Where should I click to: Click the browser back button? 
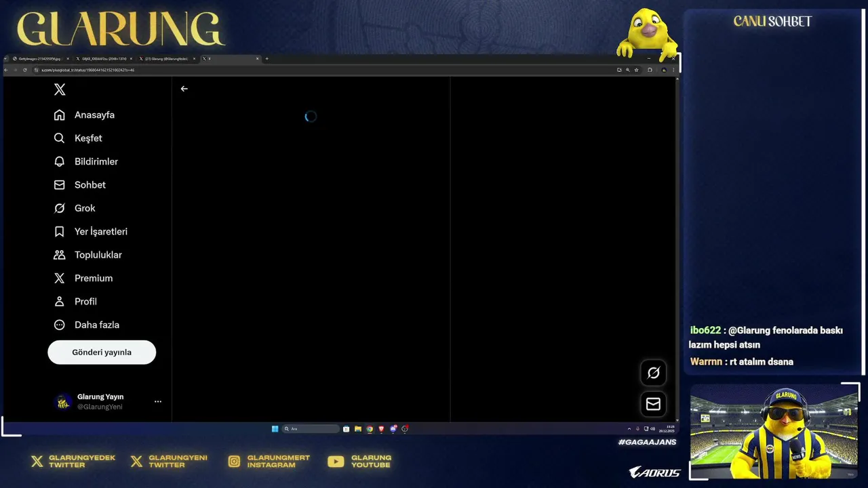coord(6,70)
